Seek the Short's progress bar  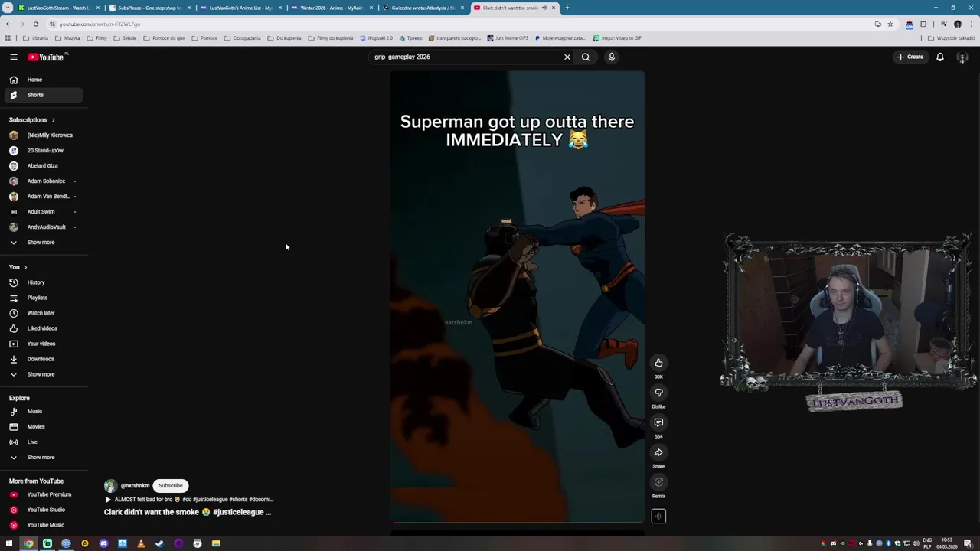point(517,523)
